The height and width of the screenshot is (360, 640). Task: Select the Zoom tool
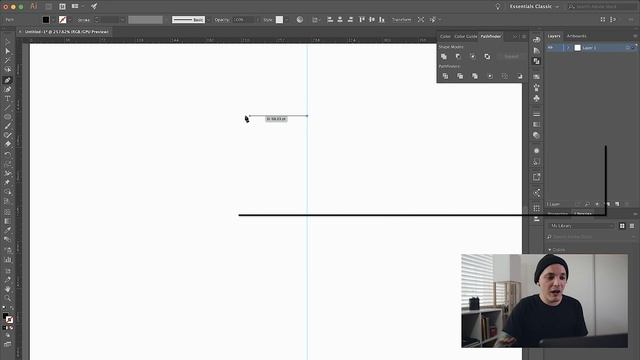coord(7,298)
